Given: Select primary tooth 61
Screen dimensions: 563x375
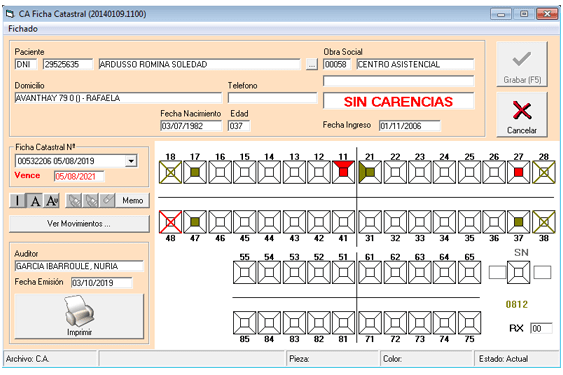Looking at the screenshot, I should pos(370,273).
